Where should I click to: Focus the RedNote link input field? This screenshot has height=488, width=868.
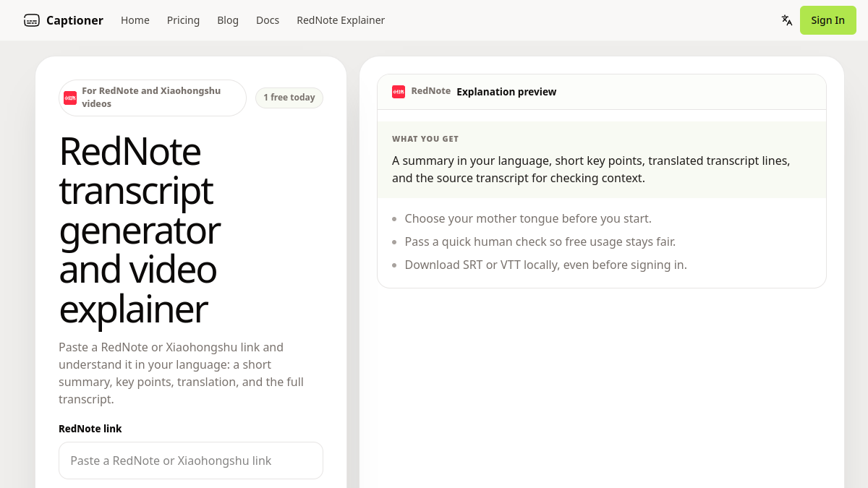pyautogui.click(x=191, y=461)
